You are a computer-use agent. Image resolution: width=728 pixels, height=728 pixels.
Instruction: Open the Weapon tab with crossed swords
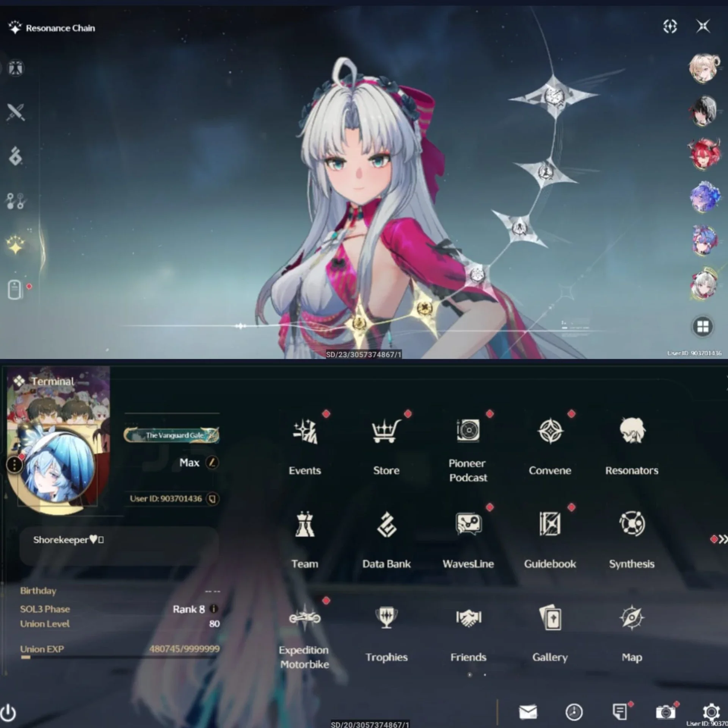pos(16,112)
